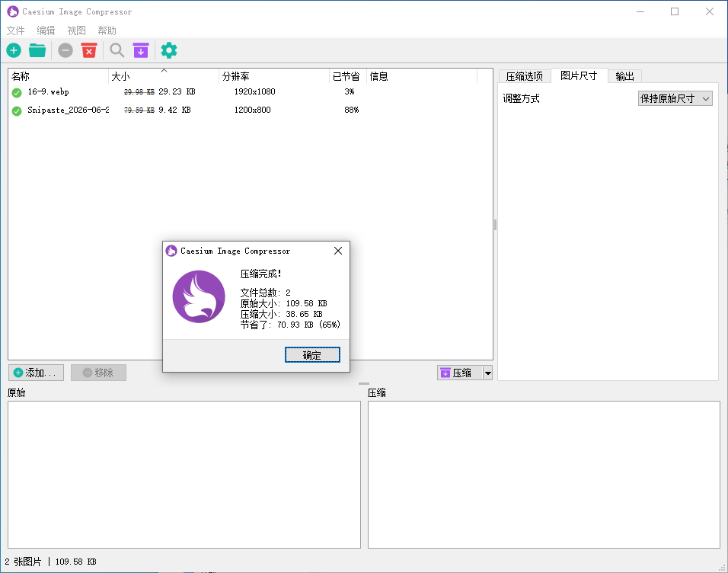Start compression with purple toolbar download icon
The height and width of the screenshot is (573, 728).
(x=141, y=50)
